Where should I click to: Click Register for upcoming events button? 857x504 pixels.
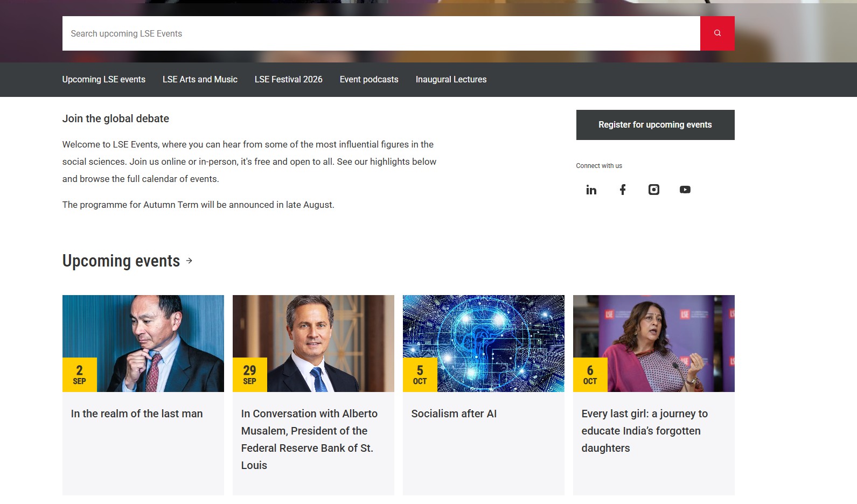656,125
